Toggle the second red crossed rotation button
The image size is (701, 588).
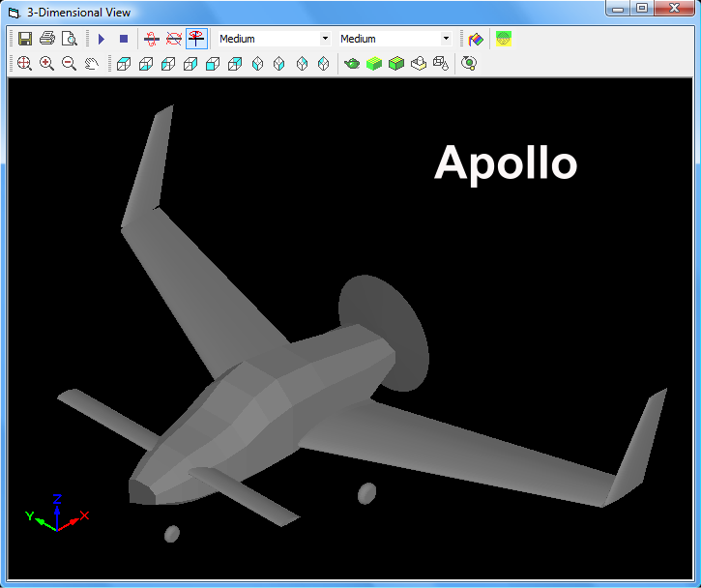[x=174, y=39]
